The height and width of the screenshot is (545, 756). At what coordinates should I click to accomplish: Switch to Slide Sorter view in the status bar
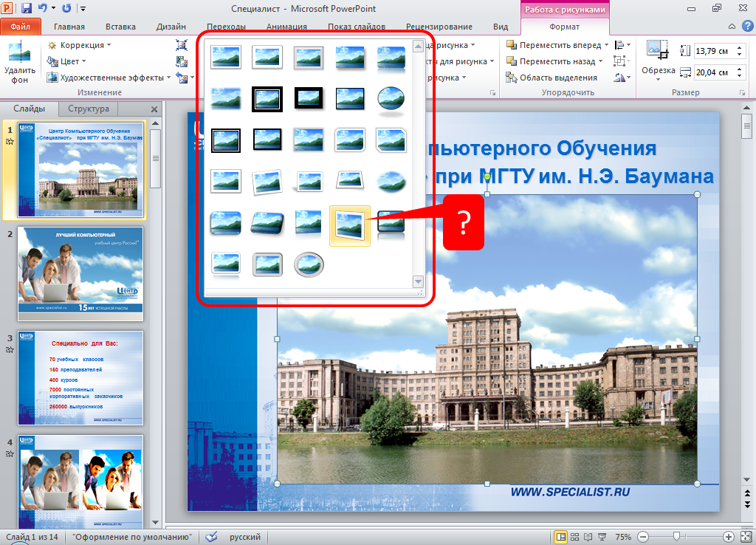[574, 537]
